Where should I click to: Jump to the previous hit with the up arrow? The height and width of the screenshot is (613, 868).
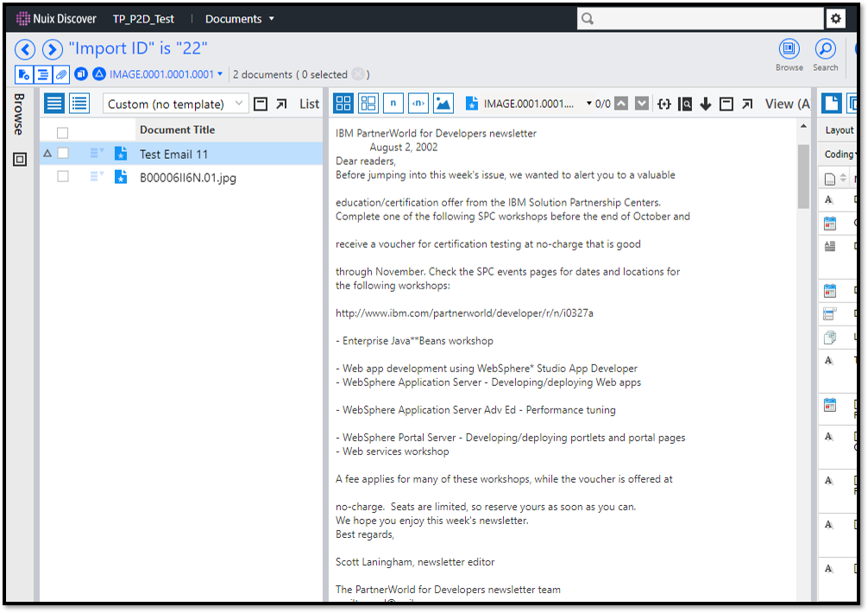point(621,104)
